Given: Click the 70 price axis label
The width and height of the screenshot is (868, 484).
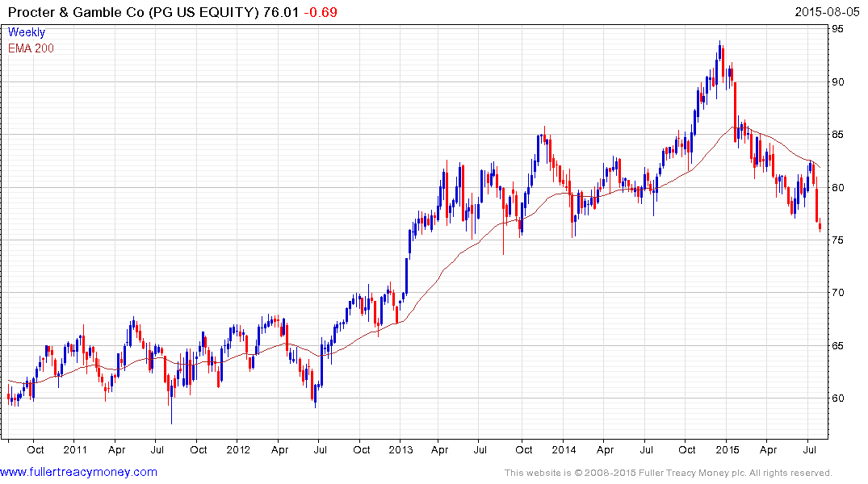Looking at the screenshot, I should [838, 293].
